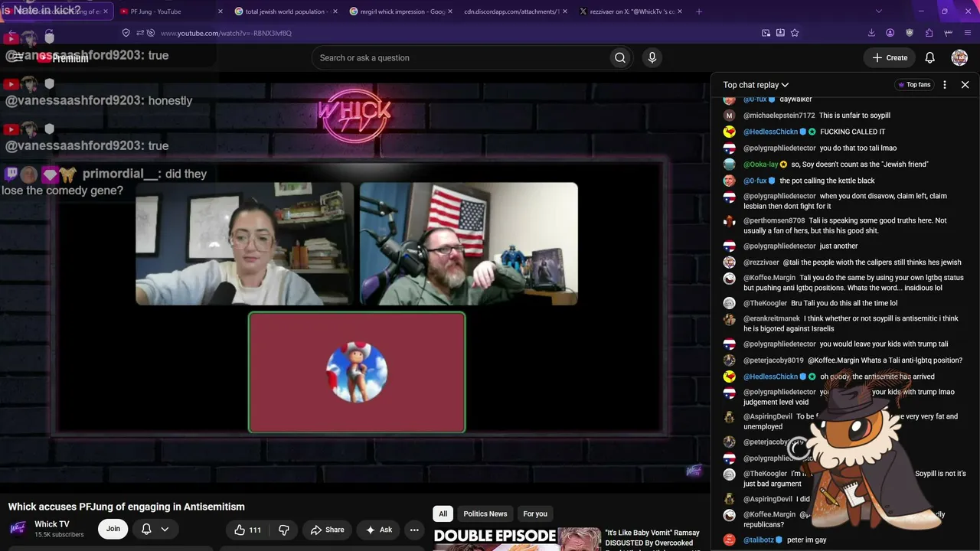Dislike the video
Image resolution: width=980 pixels, height=551 pixels.
(x=284, y=530)
